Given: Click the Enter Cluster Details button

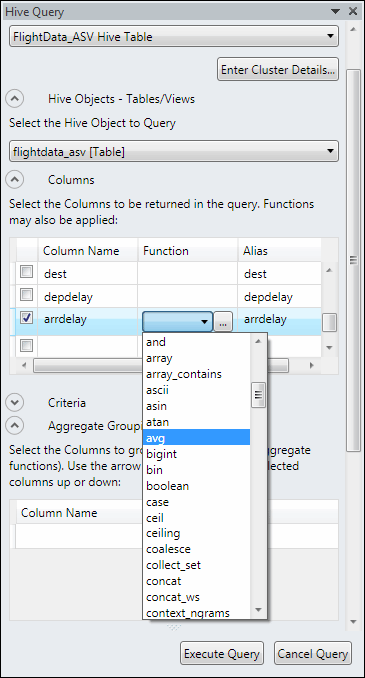Looking at the screenshot, I should pyautogui.click(x=278, y=69).
